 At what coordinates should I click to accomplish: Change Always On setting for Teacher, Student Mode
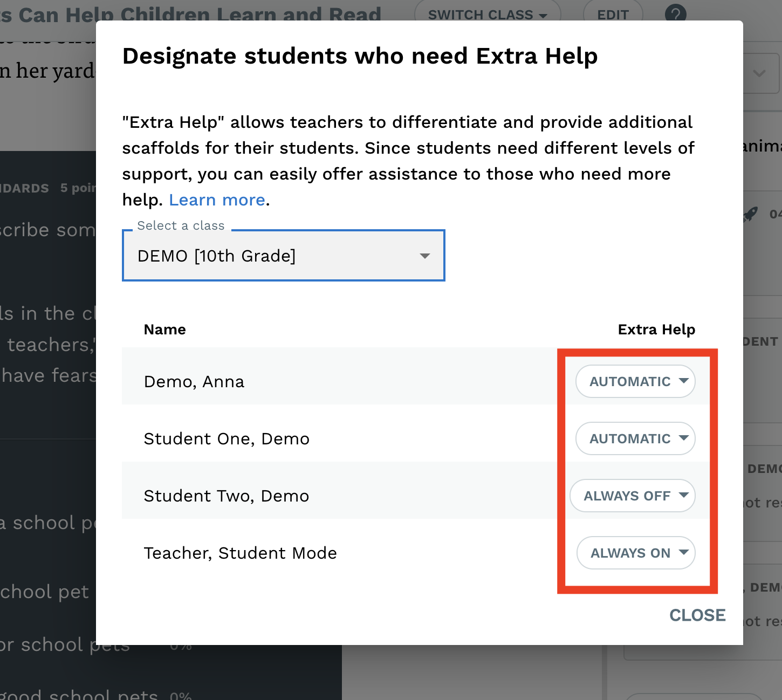point(636,553)
